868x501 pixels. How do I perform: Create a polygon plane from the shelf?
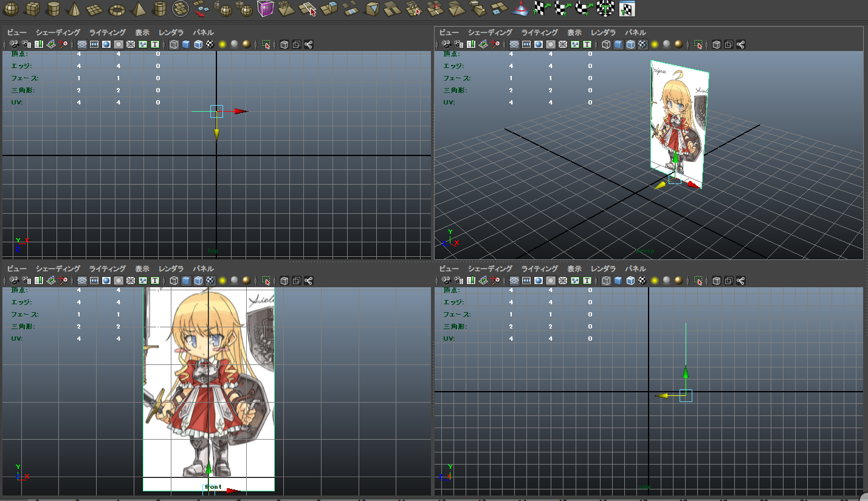click(x=95, y=9)
